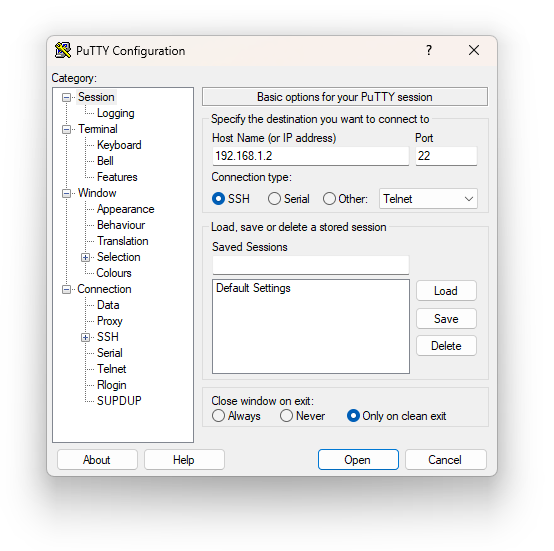Click the Port input field
Image resolution: width=554 pixels, height=551 pixels.
click(x=446, y=156)
